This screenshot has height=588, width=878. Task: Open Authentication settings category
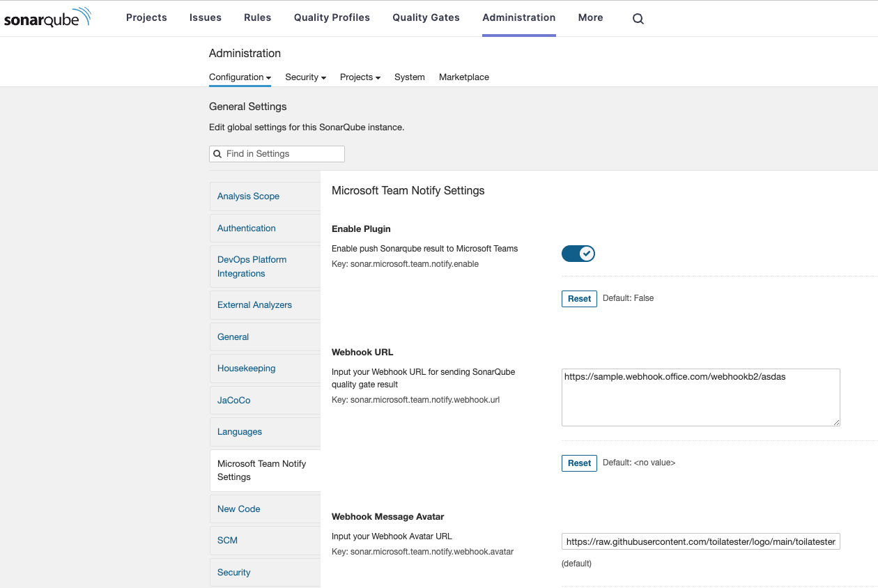coord(265,228)
